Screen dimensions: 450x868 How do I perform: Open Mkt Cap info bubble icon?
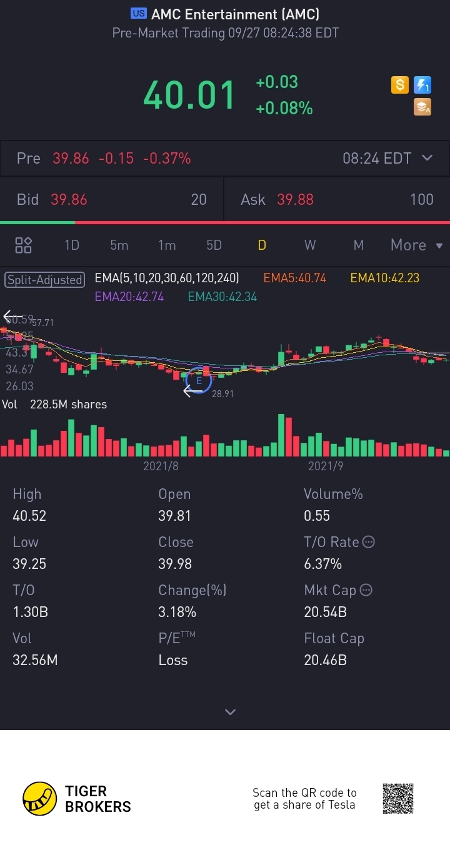366,589
